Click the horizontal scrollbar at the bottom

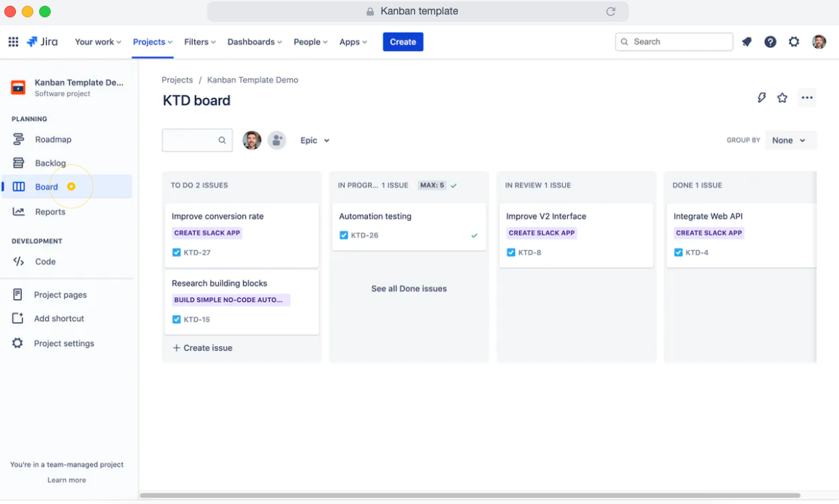469,495
